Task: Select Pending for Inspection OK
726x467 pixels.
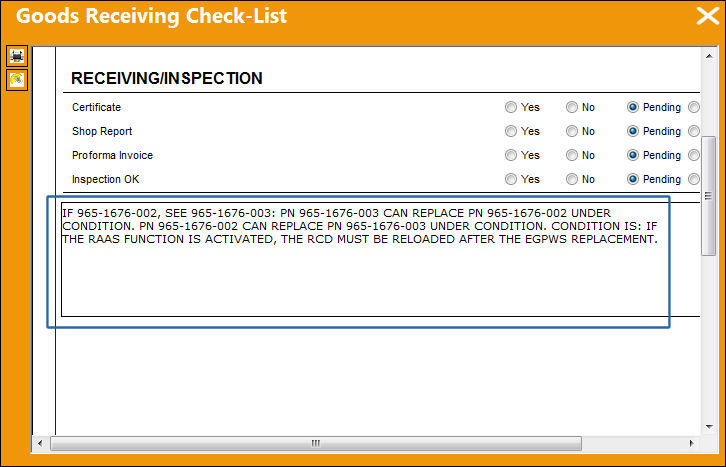Action: coord(633,180)
